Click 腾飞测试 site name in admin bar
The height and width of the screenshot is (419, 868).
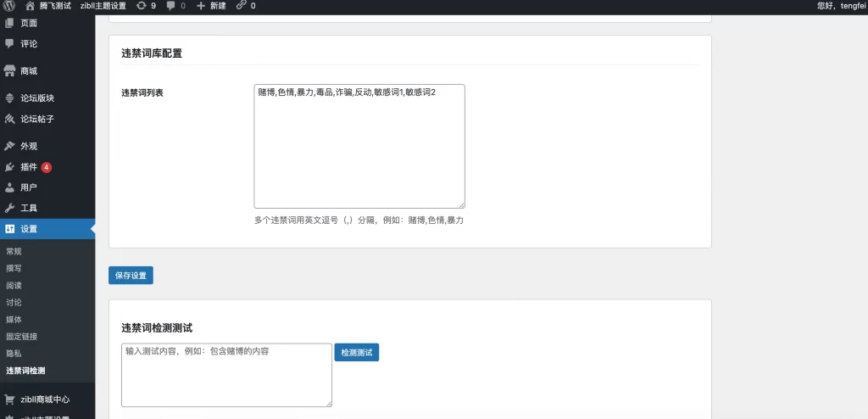point(55,6)
